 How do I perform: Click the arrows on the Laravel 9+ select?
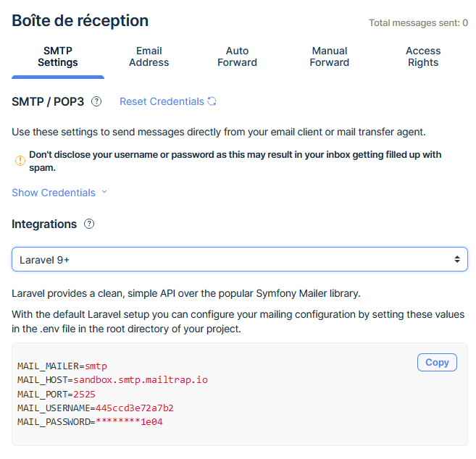(457, 259)
